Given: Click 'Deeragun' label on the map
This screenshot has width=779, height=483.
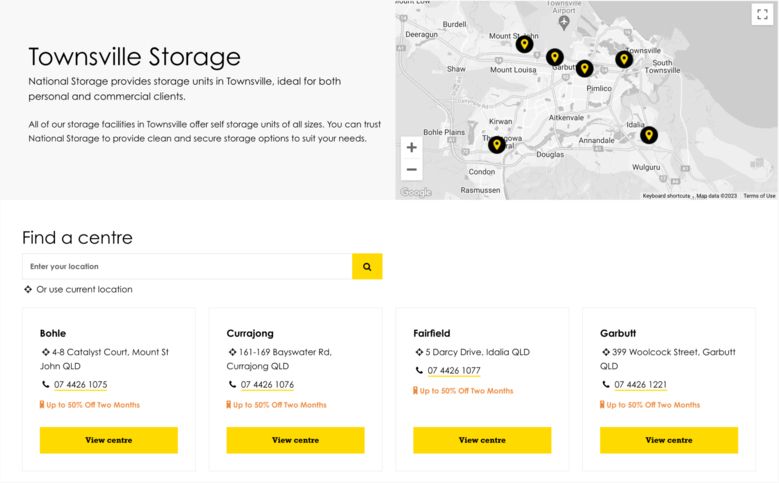Looking at the screenshot, I should (x=421, y=34).
